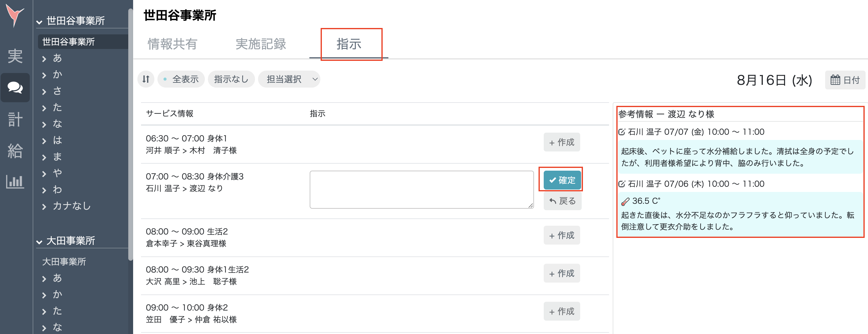Click the bird logo icon
This screenshot has height=334, width=868.
pyautogui.click(x=15, y=15)
